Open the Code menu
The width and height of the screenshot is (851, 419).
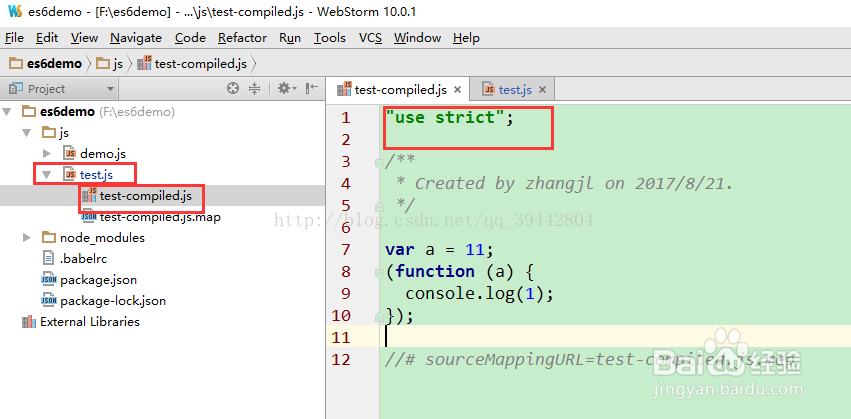tap(190, 38)
